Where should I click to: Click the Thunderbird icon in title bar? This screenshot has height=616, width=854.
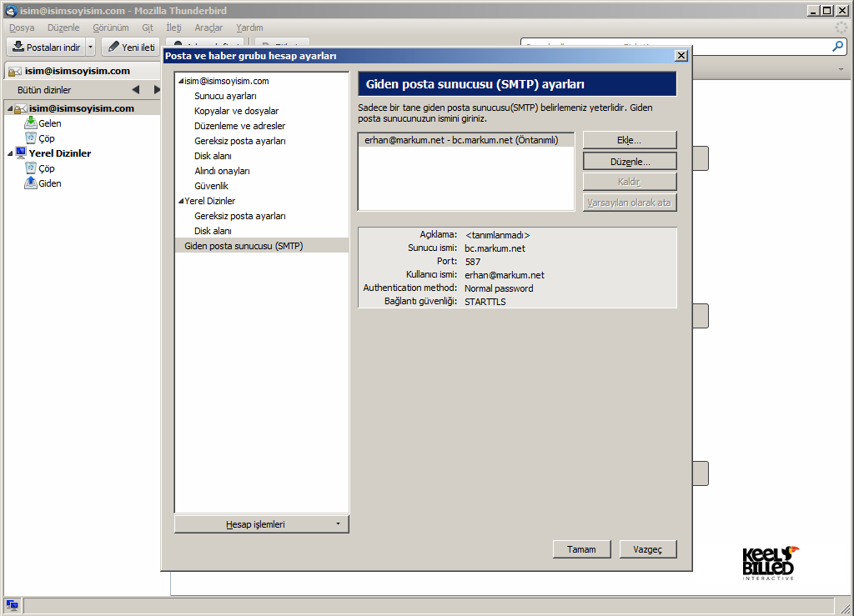(x=11, y=10)
